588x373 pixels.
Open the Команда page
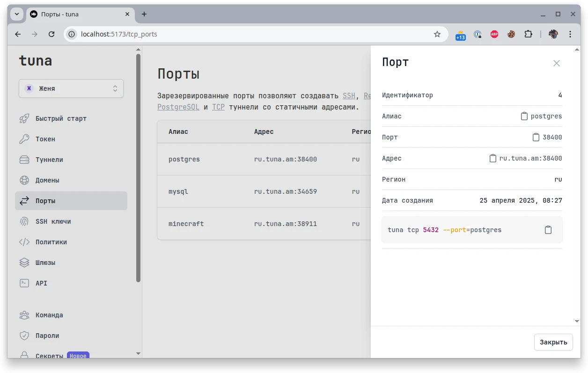coord(71,315)
